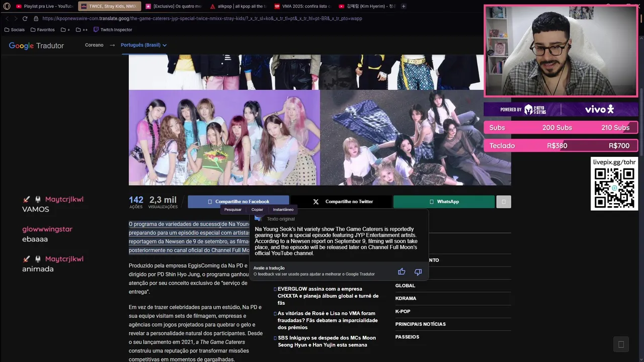Click the padlock site security icon
The image size is (644, 362).
tap(36, 18)
